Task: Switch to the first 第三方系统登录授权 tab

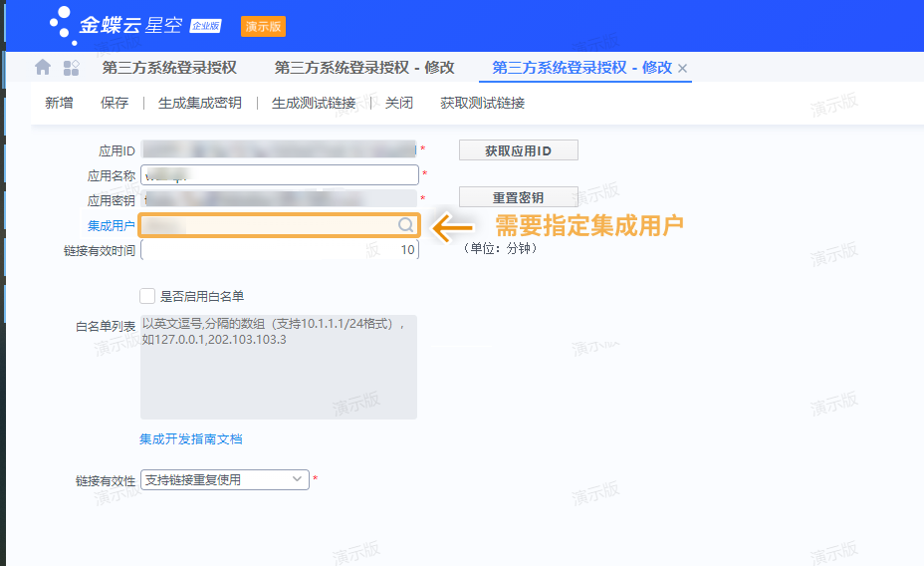Action: click(169, 68)
